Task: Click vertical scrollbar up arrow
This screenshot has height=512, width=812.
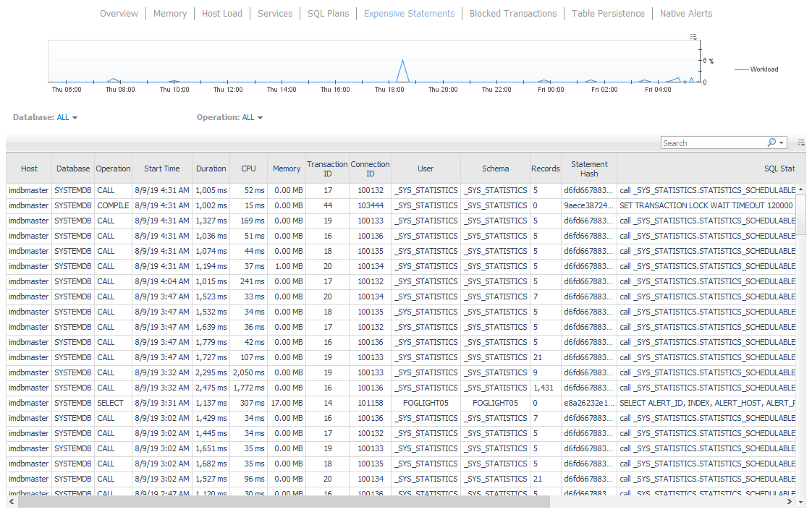Action: pos(800,190)
